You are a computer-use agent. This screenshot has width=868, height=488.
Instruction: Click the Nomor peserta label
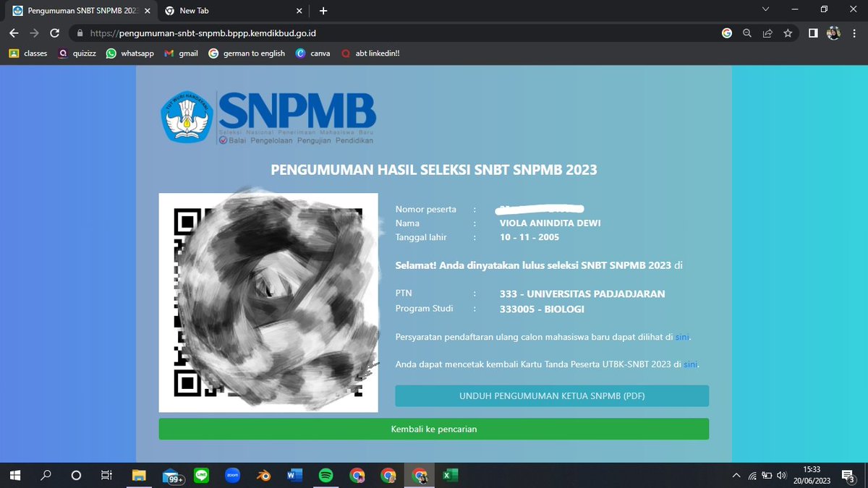(426, 210)
